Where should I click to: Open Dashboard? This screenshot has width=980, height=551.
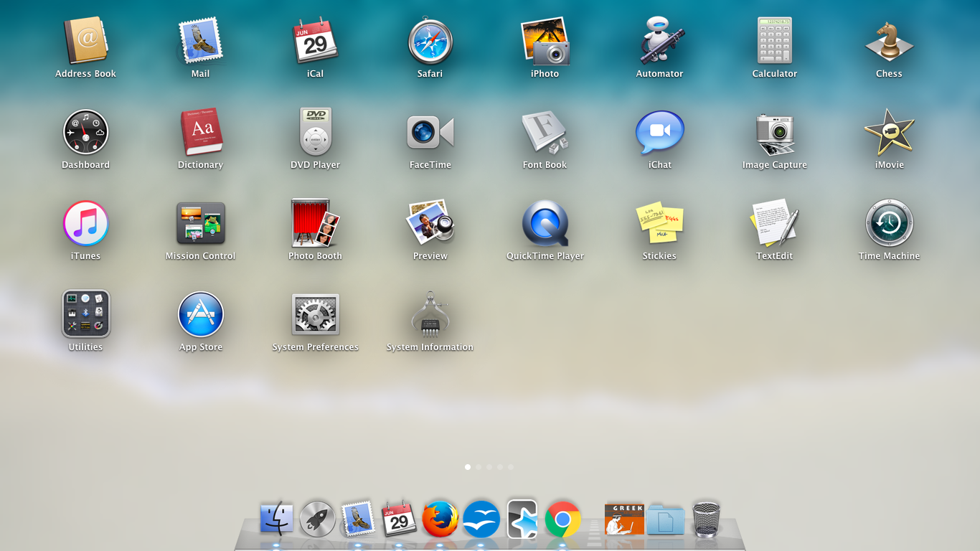tap(85, 132)
